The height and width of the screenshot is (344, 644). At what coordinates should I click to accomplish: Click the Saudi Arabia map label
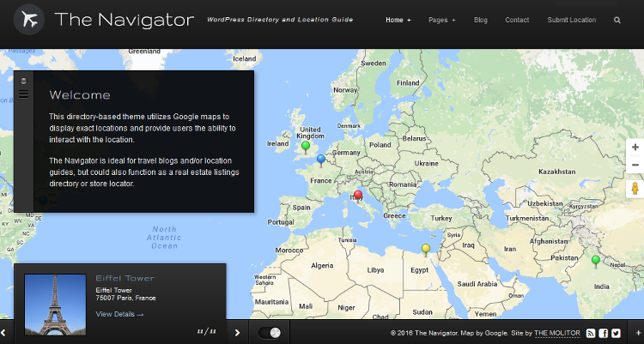pyautogui.click(x=477, y=284)
